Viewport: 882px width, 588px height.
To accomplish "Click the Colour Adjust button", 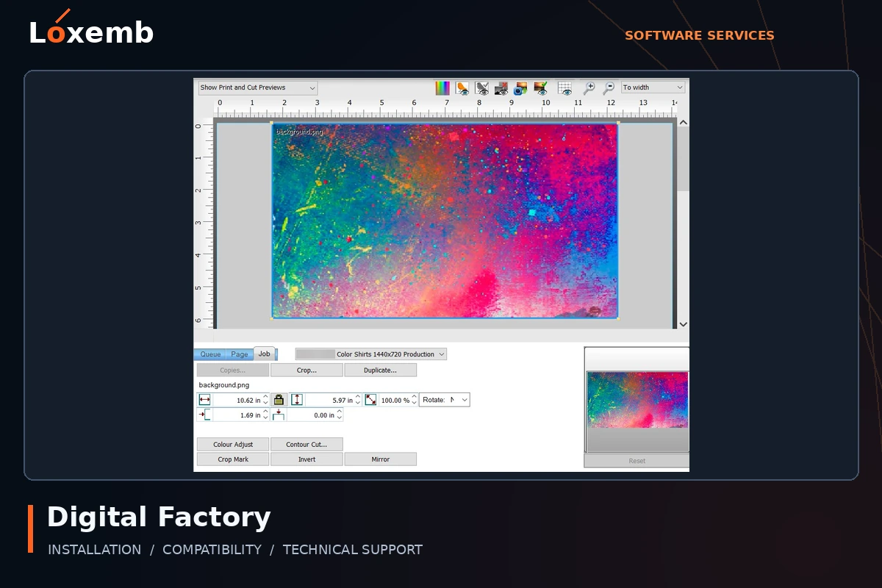I will (x=233, y=445).
